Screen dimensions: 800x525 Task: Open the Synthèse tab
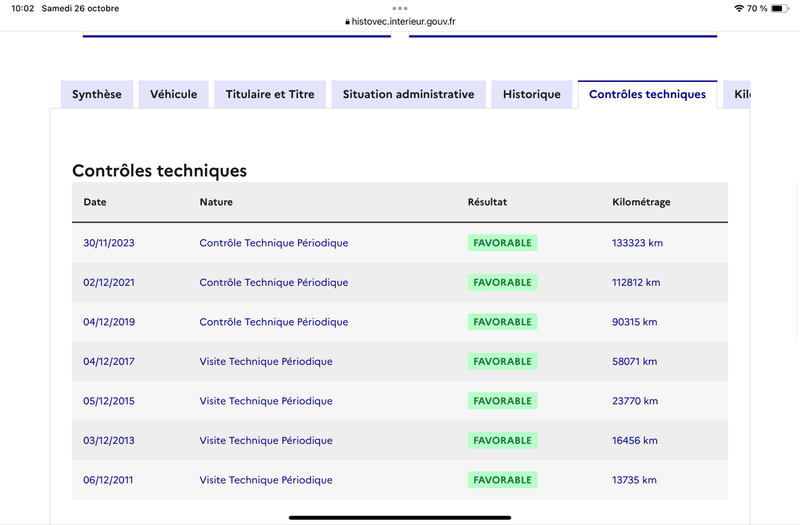[x=96, y=94]
